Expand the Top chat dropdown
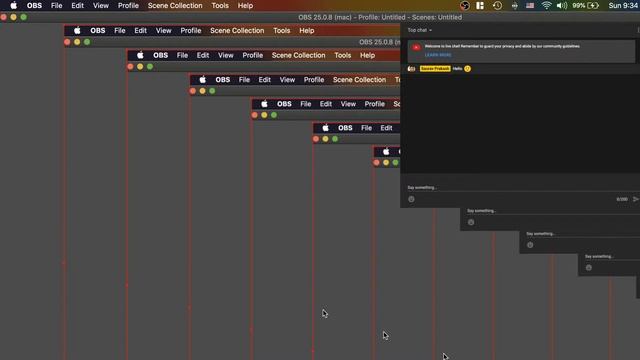 [420, 30]
